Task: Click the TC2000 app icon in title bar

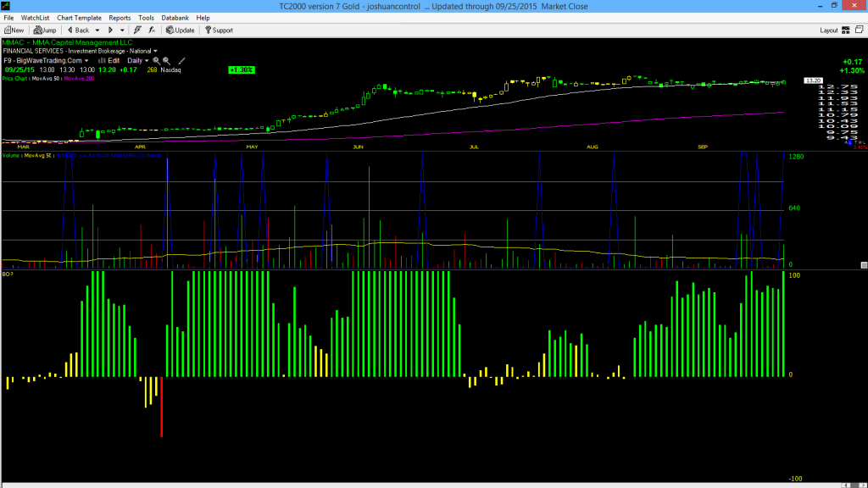Action: click(x=6, y=6)
